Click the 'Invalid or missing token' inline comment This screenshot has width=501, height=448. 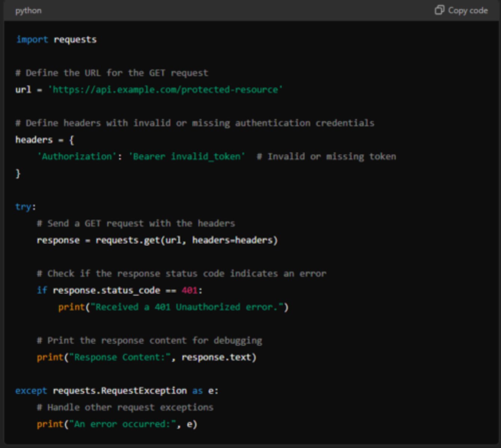click(326, 156)
